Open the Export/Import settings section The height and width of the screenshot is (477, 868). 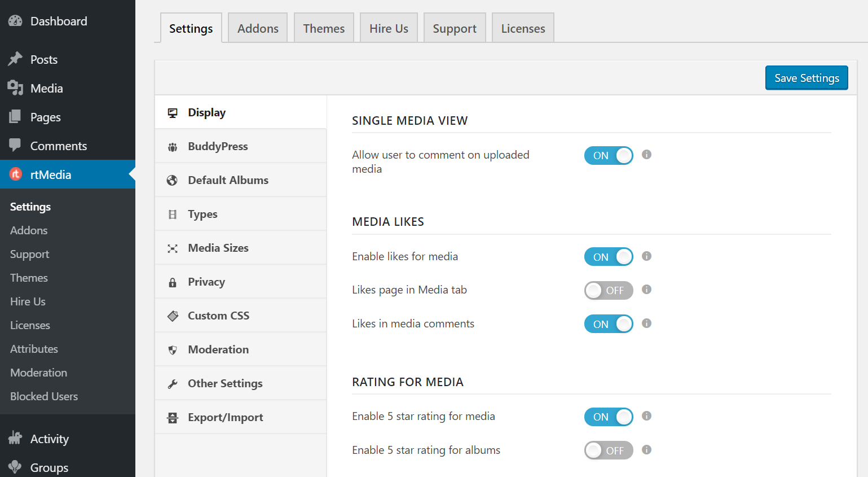click(172, 417)
